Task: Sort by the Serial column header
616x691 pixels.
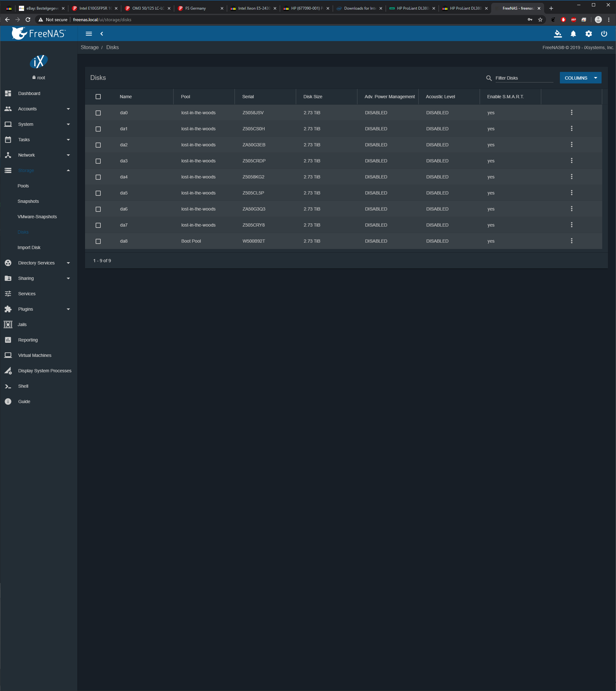Action: [x=248, y=97]
